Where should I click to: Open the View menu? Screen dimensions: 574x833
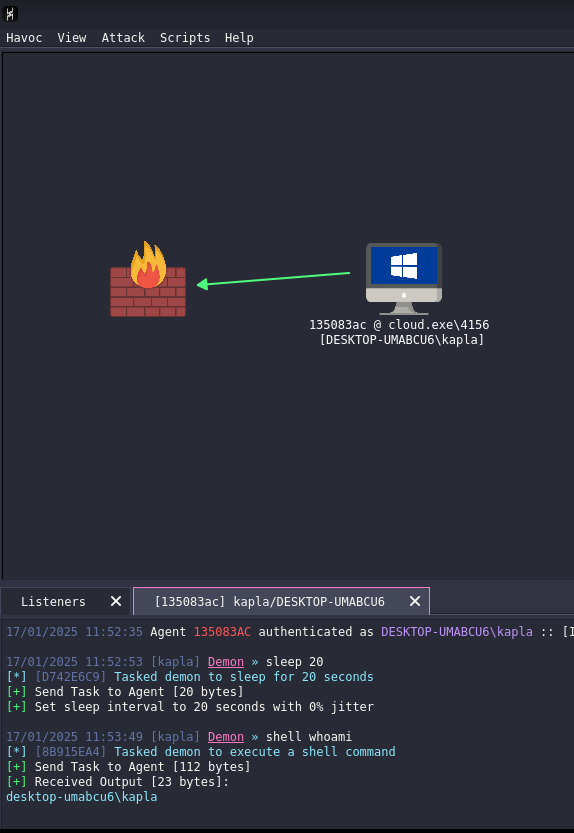pyautogui.click(x=72, y=38)
